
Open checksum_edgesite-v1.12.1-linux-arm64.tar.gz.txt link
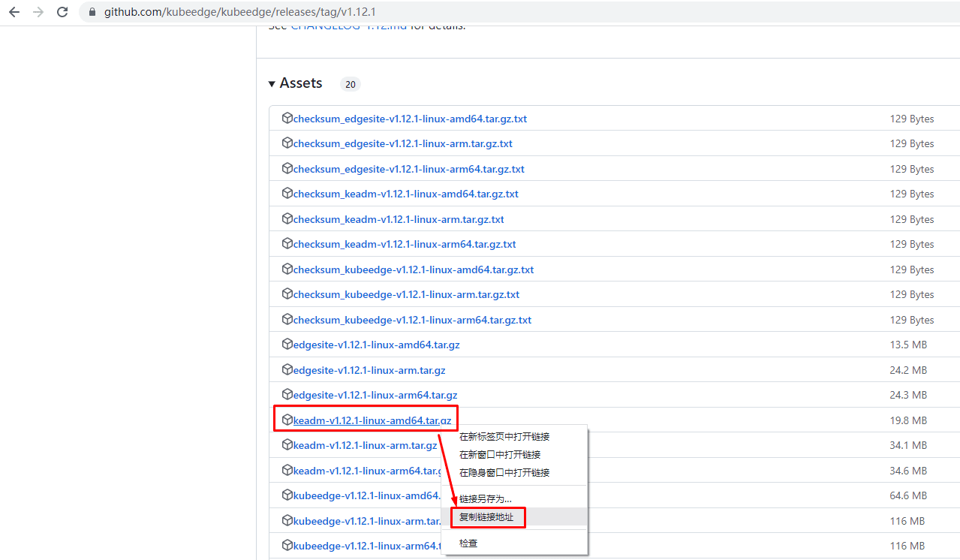[x=409, y=169]
